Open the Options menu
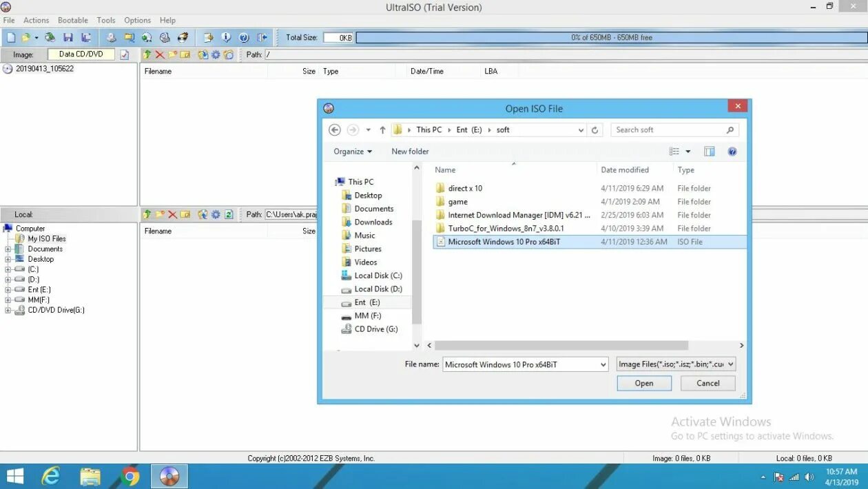This screenshot has width=868, height=489. [x=138, y=21]
